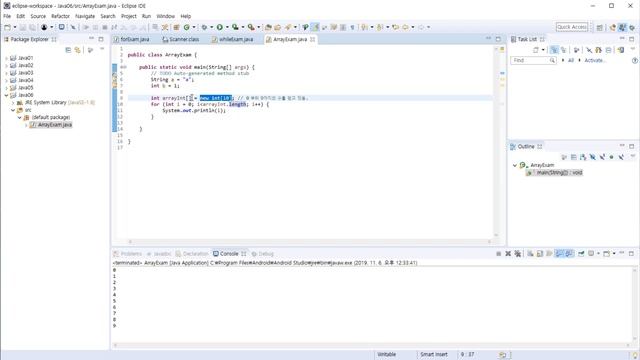Viewport: 640px width, 360px height.
Task: Click the user avatar icon in toolbar
Action: (x=44, y=27)
